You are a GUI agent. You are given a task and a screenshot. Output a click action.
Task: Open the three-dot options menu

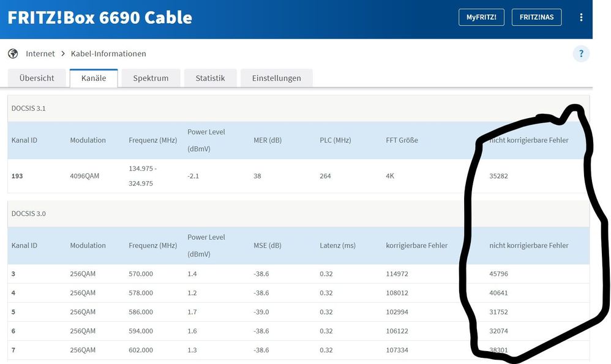(581, 17)
